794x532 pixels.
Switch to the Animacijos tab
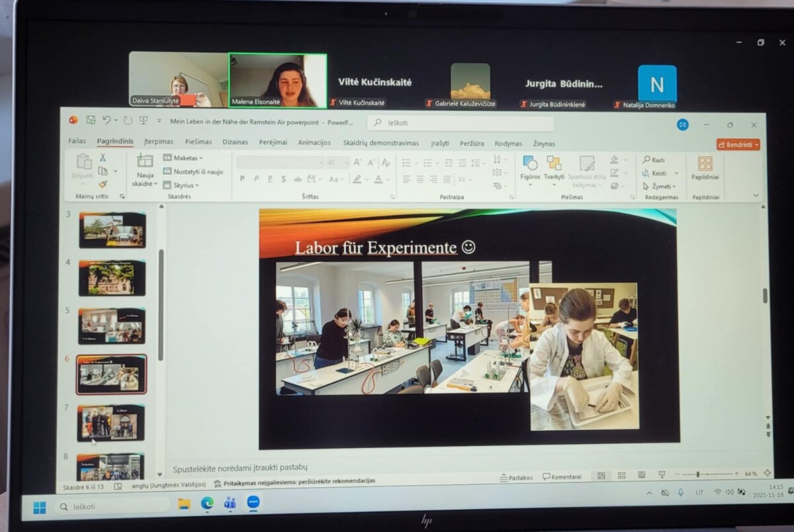point(314,142)
